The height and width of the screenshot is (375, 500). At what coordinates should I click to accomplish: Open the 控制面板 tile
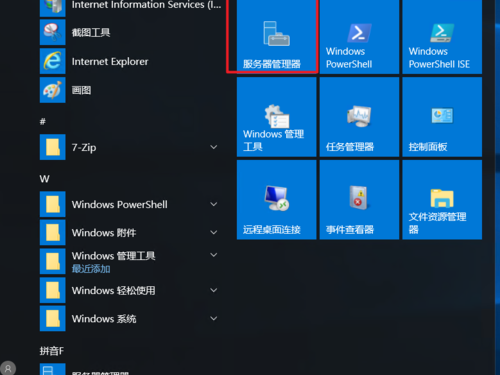pyautogui.click(x=442, y=117)
